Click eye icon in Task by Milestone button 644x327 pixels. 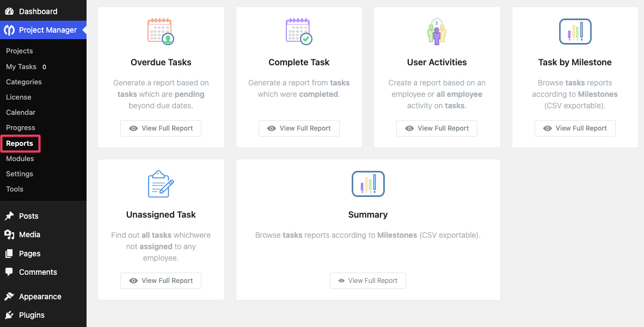tap(548, 128)
